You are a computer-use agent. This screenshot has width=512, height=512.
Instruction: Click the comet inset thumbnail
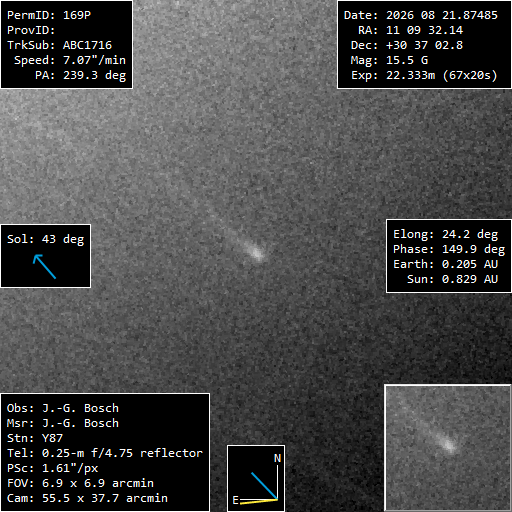(x=448, y=447)
